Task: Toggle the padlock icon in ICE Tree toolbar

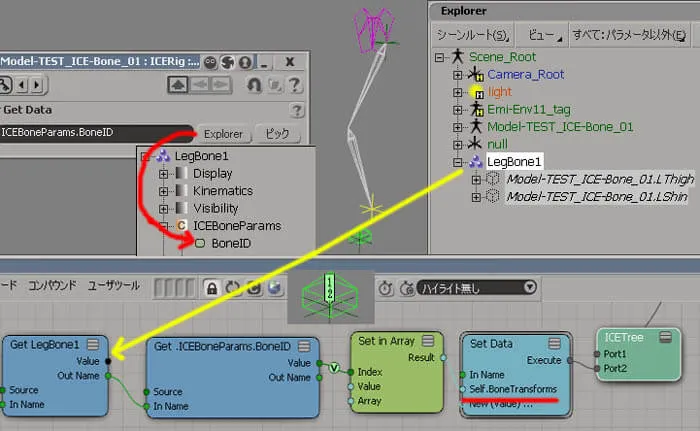Action: 212,288
